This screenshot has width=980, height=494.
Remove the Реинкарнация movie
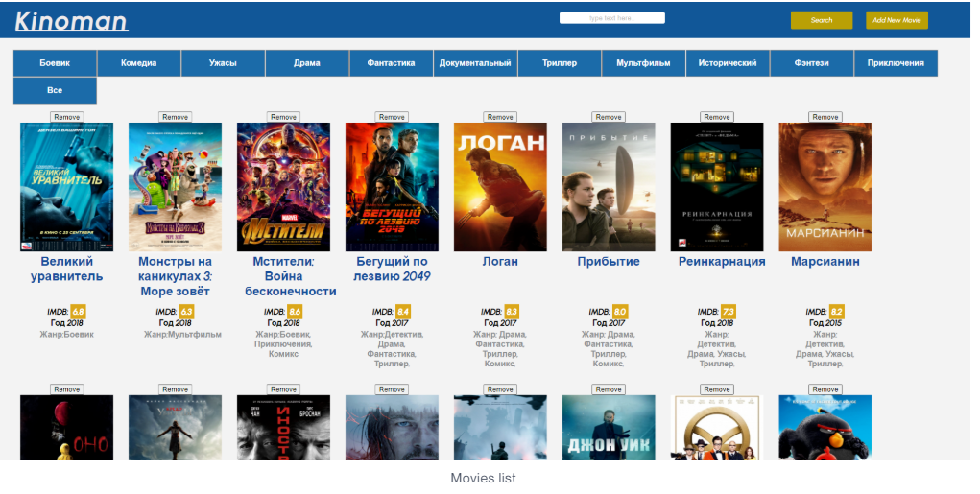717,117
